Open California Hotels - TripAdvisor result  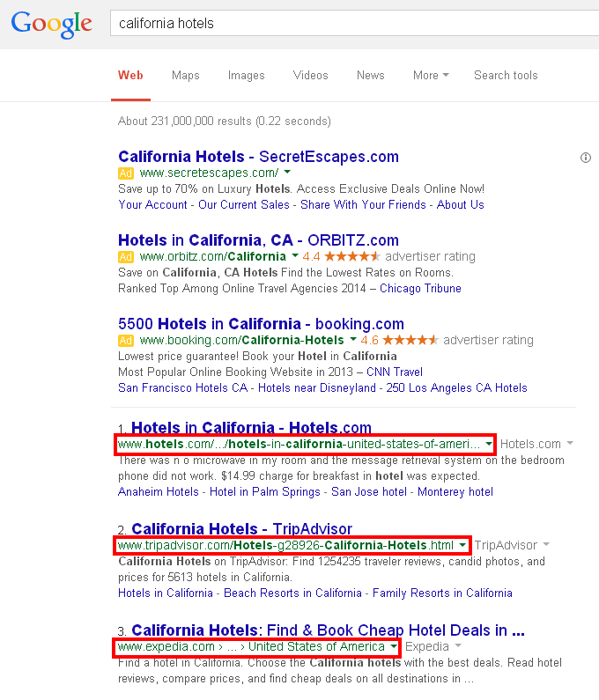pos(241,529)
